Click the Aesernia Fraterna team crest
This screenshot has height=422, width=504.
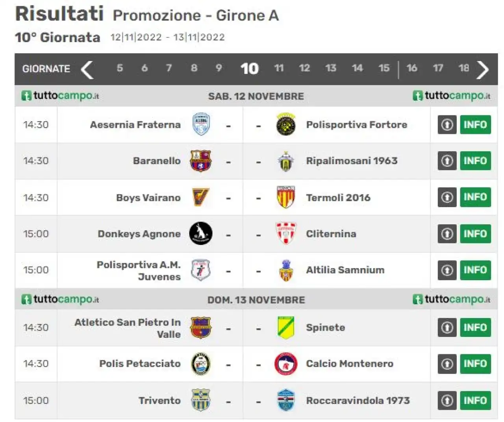(201, 124)
